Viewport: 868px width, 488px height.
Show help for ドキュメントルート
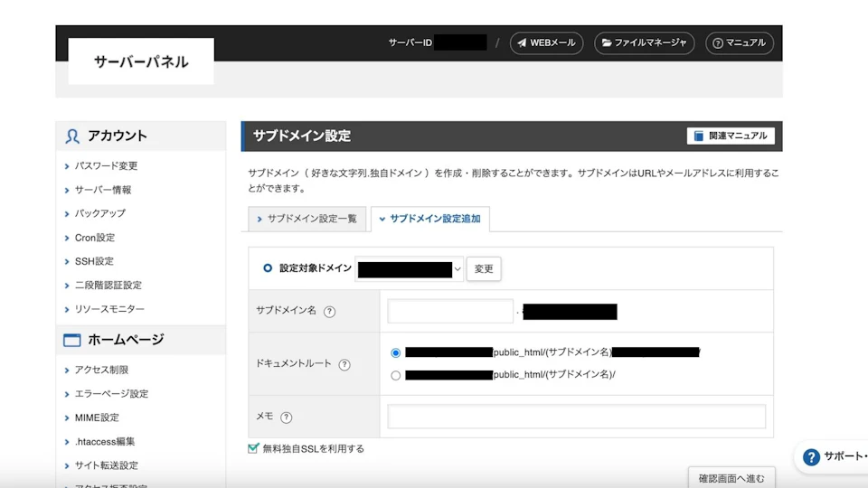click(344, 364)
